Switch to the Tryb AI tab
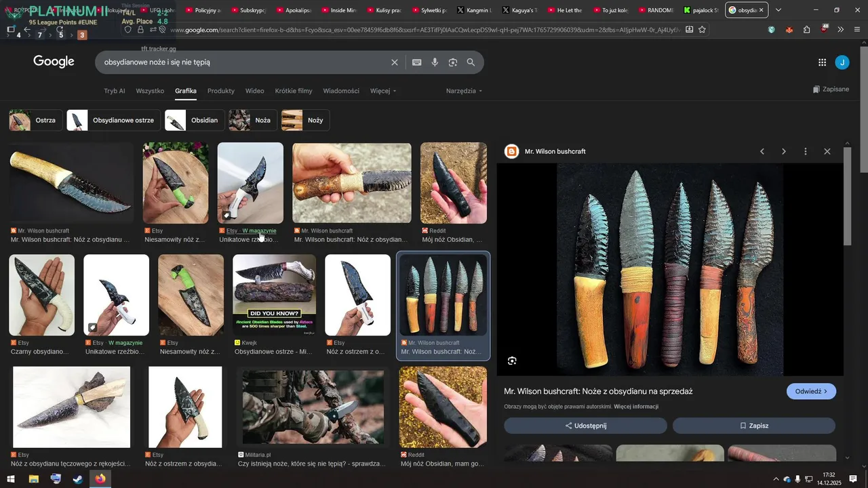 [x=115, y=91]
